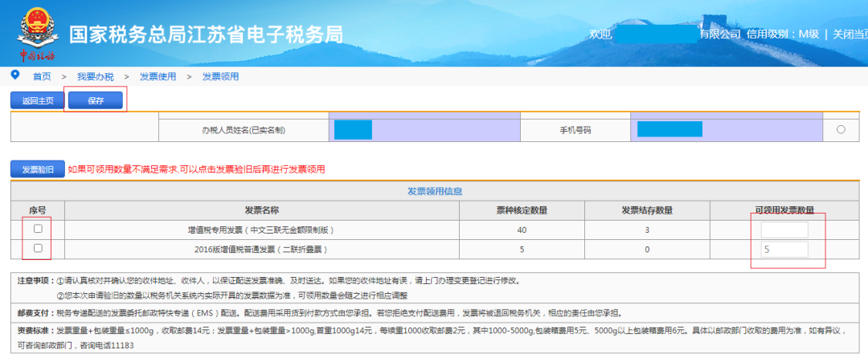Click the 发票领用信息 table heading
This screenshot has height=358, width=868.
coord(435,192)
